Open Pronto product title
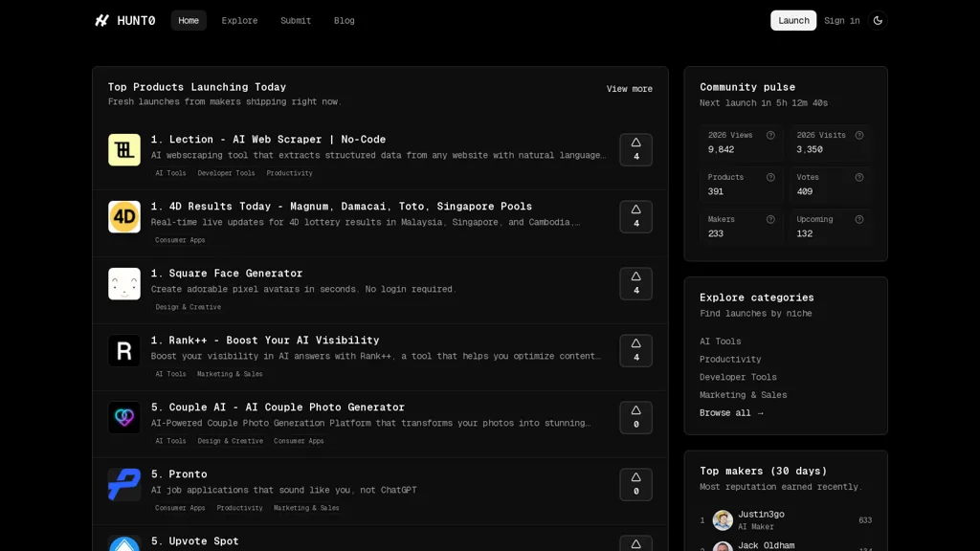Screen dimensions: 980x551 (179, 474)
